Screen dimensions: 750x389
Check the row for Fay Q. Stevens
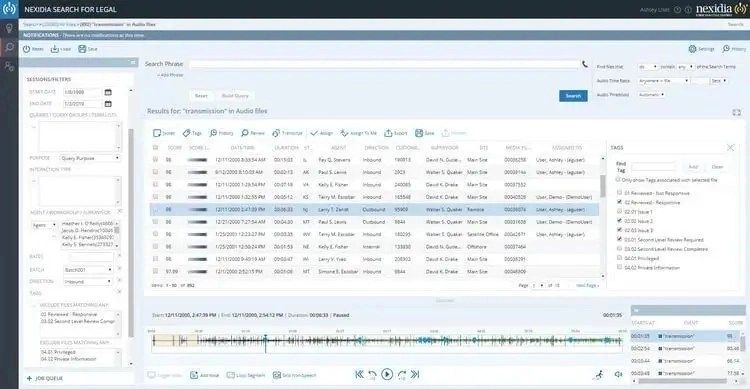[155, 159]
